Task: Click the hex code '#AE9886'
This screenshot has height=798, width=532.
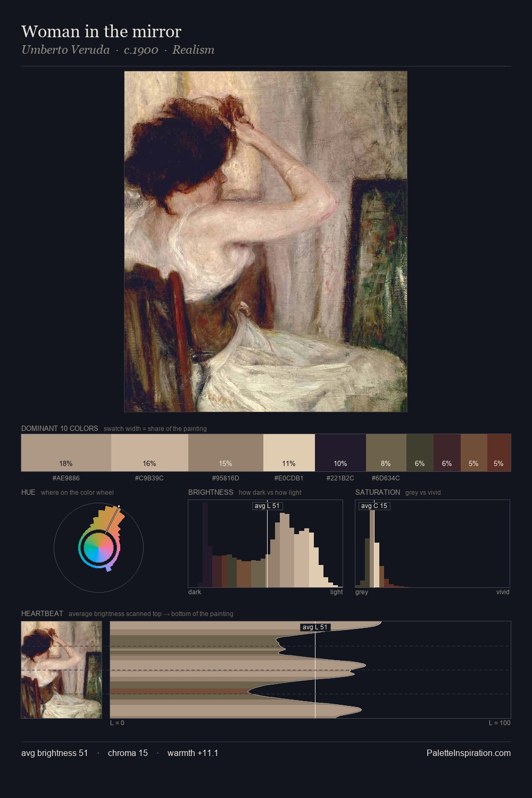Action: [66, 478]
